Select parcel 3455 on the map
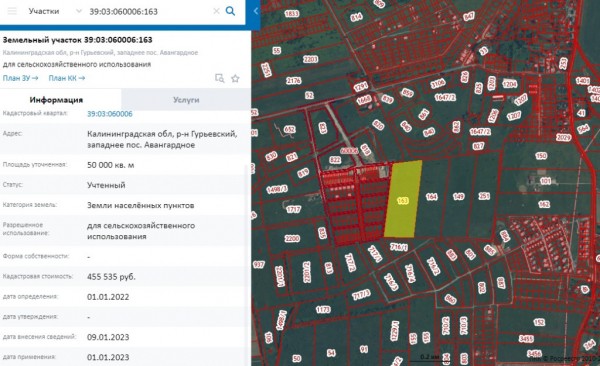 [x=526, y=339]
